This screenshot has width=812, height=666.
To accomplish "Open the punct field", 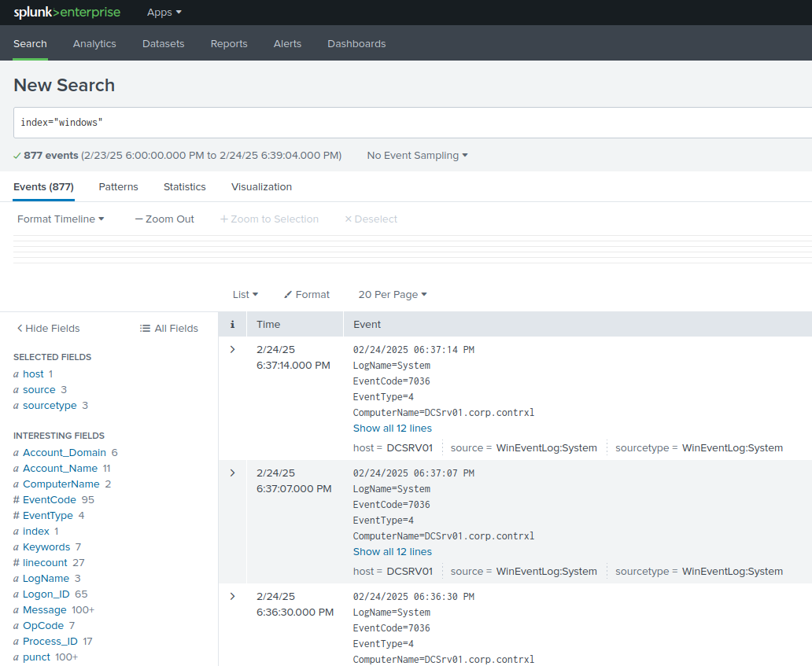I will pyautogui.click(x=36, y=657).
